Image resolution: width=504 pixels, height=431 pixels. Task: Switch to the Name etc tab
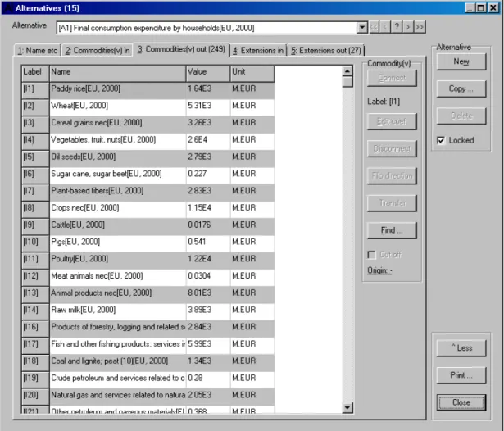click(38, 51)
